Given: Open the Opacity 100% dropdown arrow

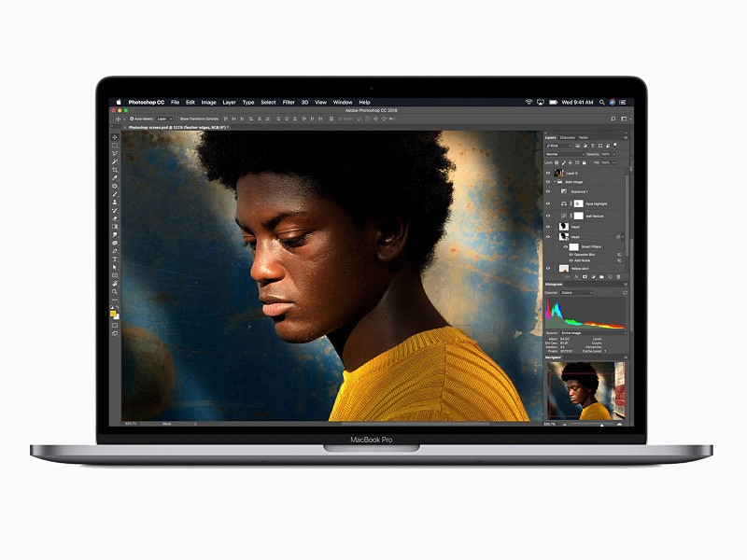Looking at the screenshot, I should click(x=614, y=154).
